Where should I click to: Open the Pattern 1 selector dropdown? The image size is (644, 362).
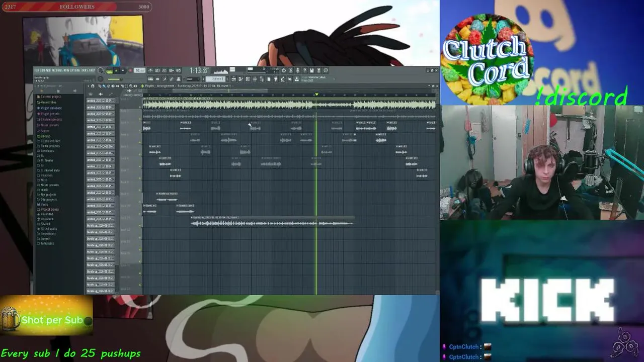pos(215,79)
